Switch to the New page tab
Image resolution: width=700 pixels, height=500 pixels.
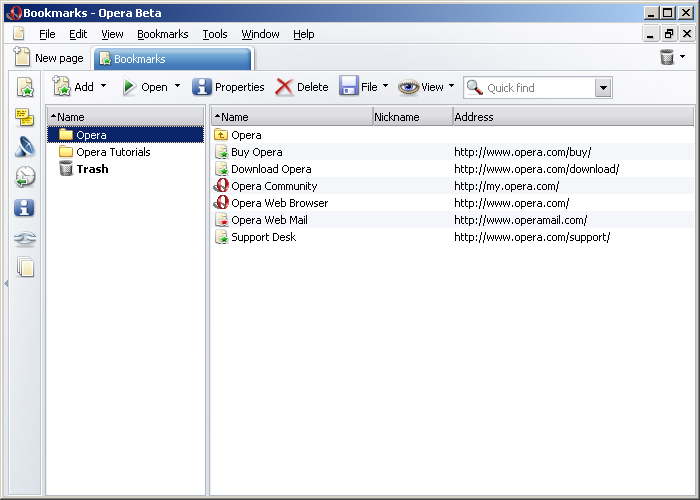pyautogui.click(x=50, y=58)
